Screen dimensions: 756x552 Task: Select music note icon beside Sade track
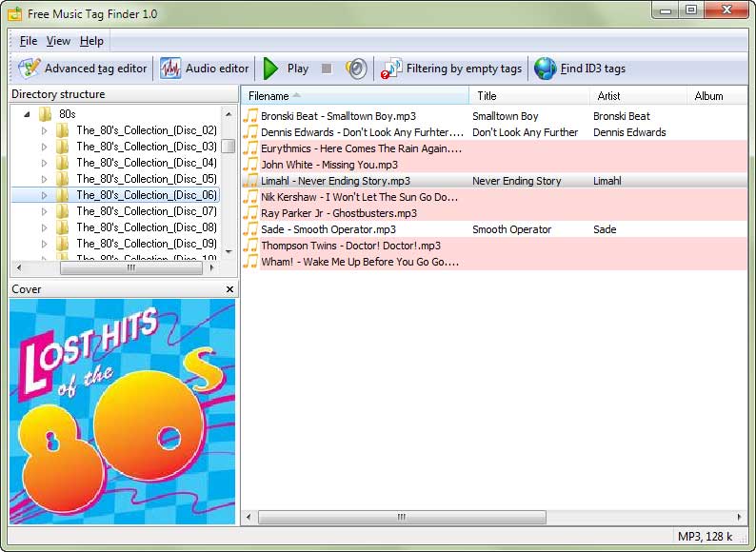250,229
